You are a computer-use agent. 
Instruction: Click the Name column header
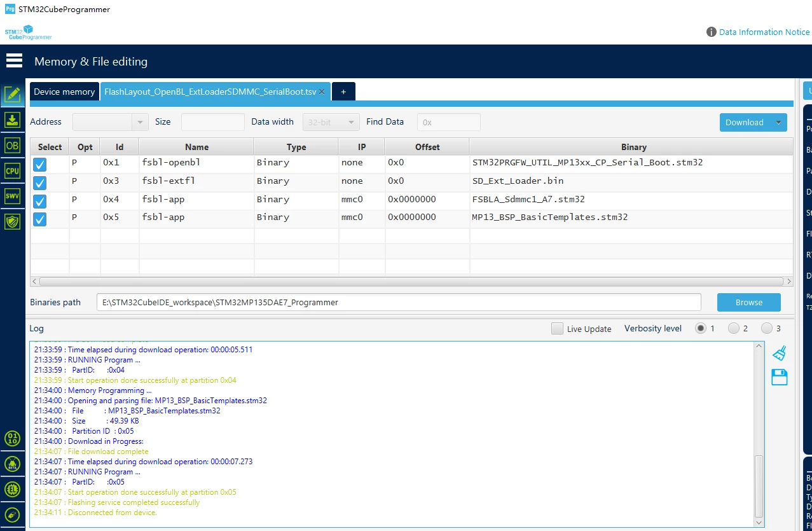coord(196,147)
